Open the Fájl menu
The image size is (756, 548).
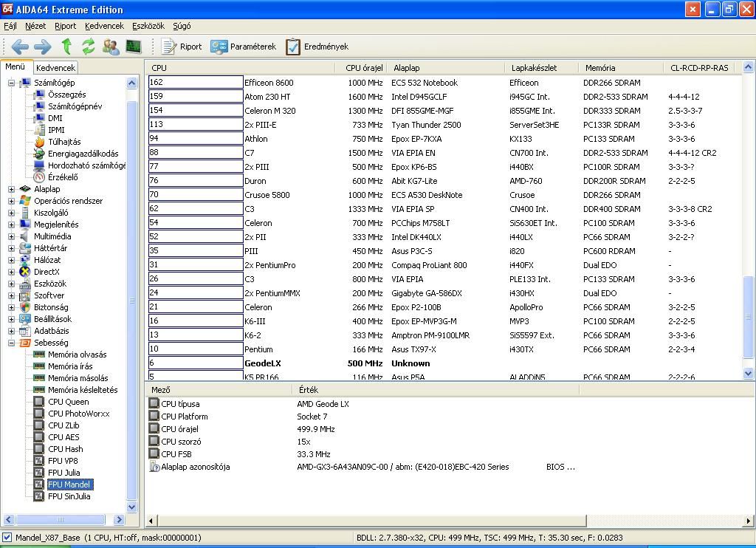(x=10, y=26)
